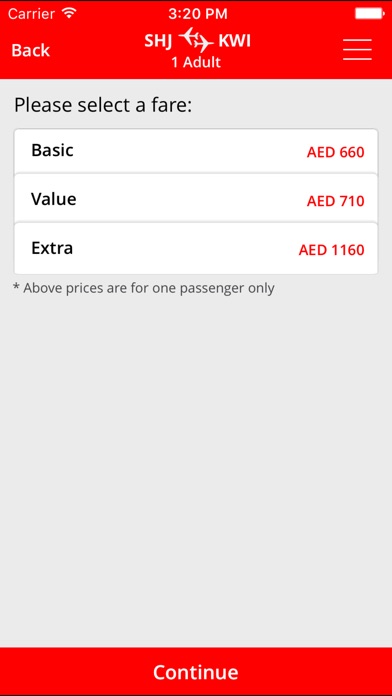Viewport: 392px width, 696px height.
Task: Tap the Carrier label in status bar
Action: click(32, 13)
